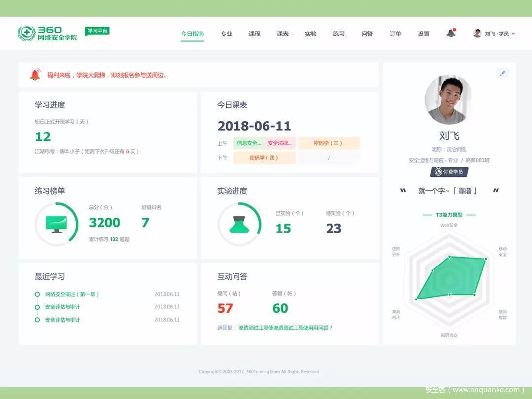Select the 密码学（三）class block
Image resolution: width=532 pixels, height=399 pixels.
[328, 143]
